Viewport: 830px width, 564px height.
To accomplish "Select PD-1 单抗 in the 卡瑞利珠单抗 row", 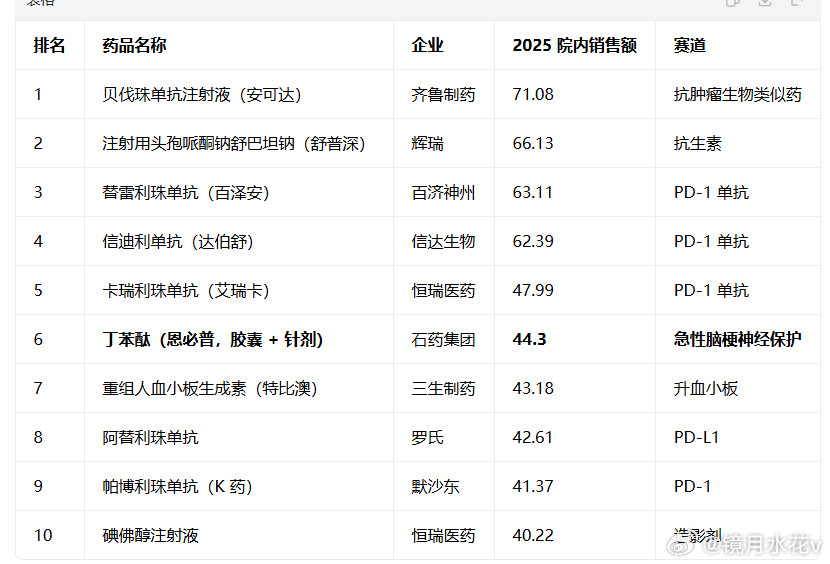I will 711,291.
